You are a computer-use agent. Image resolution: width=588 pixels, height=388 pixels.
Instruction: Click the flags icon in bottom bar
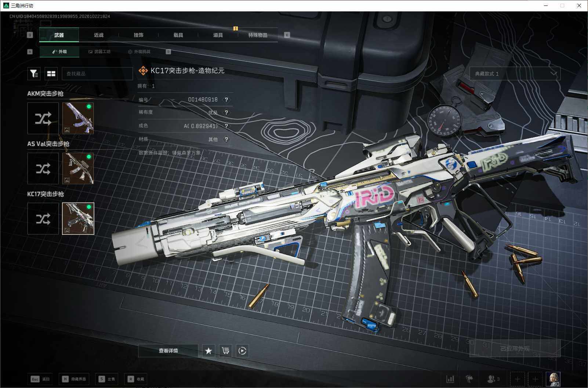pos(469,379)
